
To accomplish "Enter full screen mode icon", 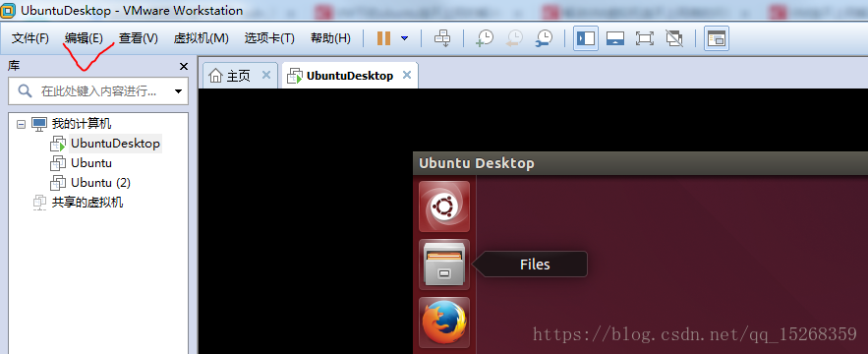I will [644, 38].
